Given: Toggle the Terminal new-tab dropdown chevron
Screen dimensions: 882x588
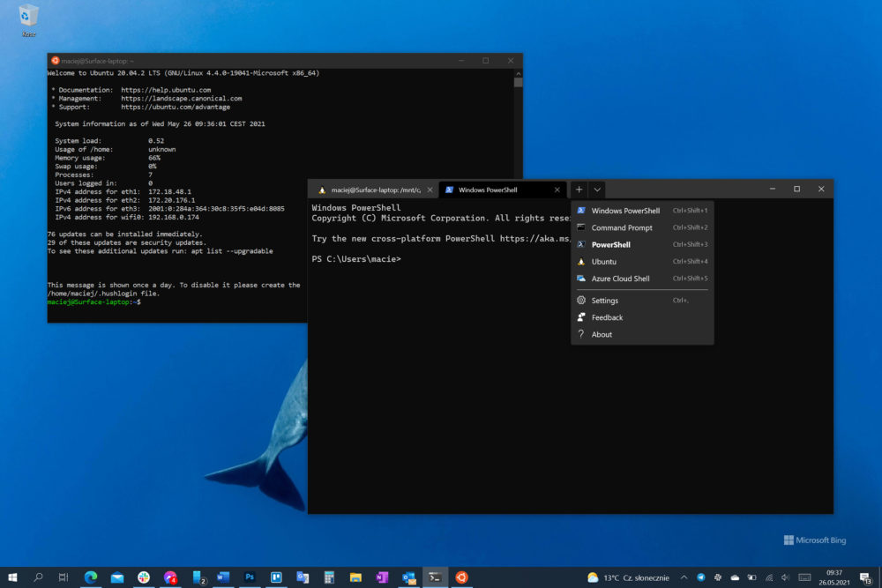Looking at the screenshot, I should pyautogui.click(x=597, y=190).
